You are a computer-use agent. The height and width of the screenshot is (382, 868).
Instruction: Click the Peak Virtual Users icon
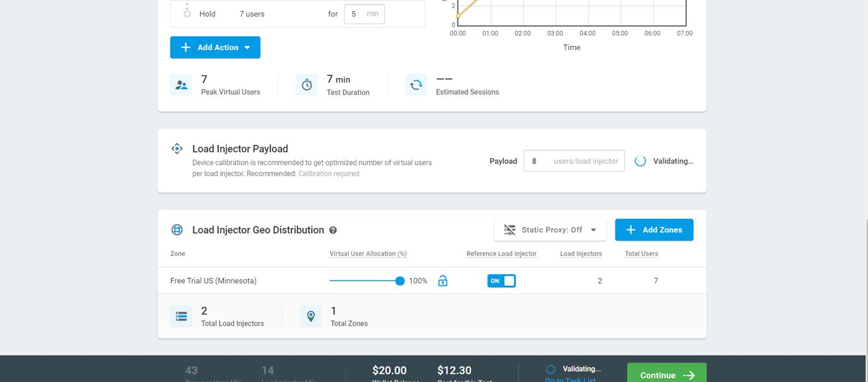click(181, 85)
